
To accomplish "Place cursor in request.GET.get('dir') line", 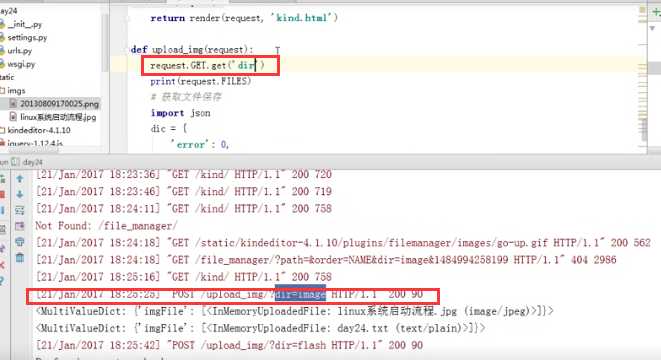I will tap(207, 65).
